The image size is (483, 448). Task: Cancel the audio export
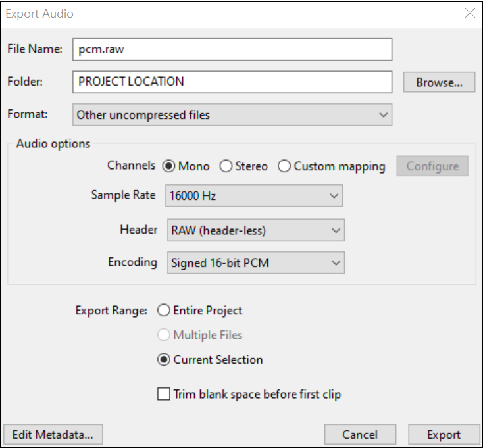click(x=360, y=434)
